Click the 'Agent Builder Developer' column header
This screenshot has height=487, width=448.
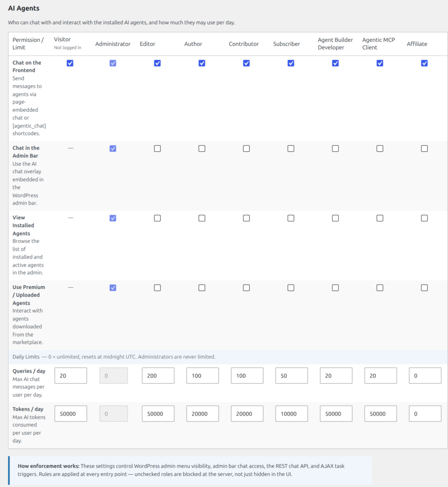[335, 43]
